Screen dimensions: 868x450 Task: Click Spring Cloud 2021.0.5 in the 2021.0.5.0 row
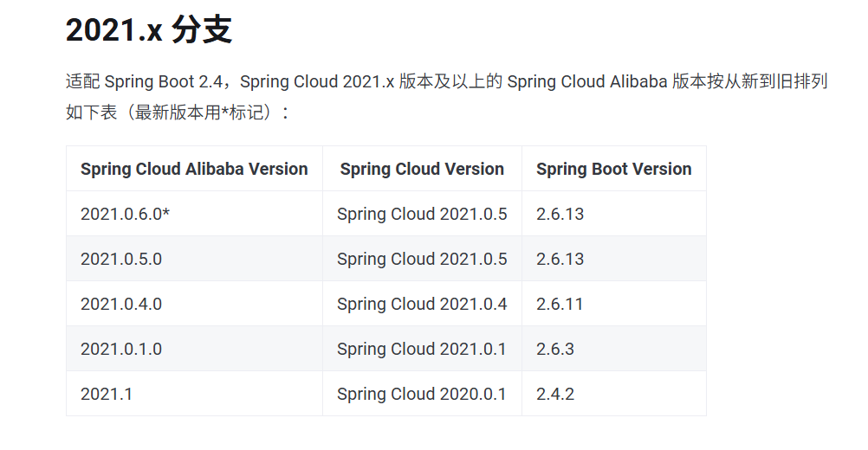[x=422, y=259]
